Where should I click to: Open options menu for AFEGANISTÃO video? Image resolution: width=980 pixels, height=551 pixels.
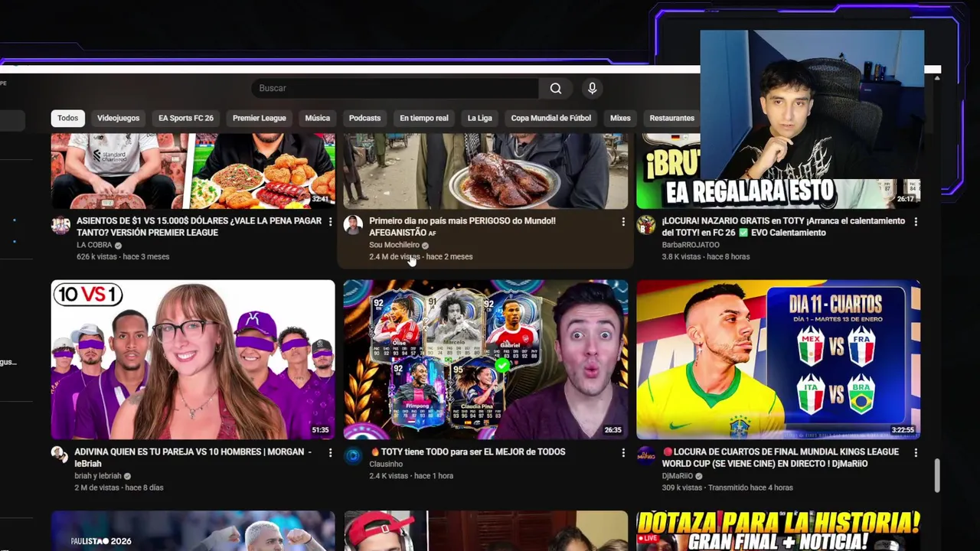click(x=622, y=221)
